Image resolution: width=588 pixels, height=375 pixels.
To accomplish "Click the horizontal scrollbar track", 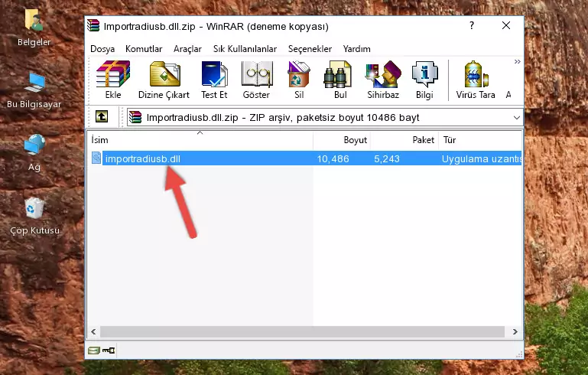I will coord(302,332).
